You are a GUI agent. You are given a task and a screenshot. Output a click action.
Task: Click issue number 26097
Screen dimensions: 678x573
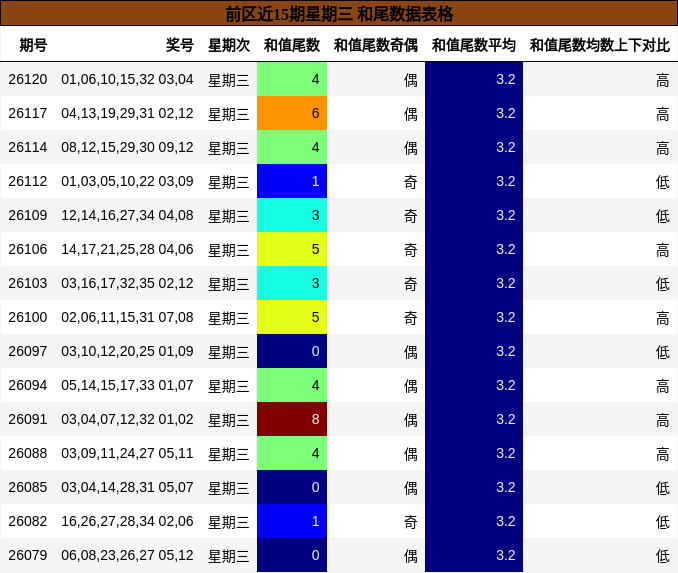tap(28, 351)
